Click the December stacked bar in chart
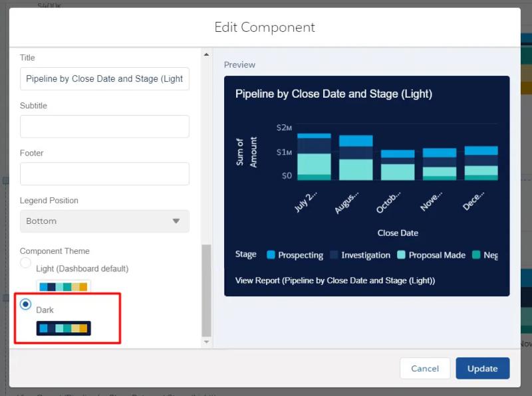532x396 pixels. pyautogui.click(x=481, y=163)
